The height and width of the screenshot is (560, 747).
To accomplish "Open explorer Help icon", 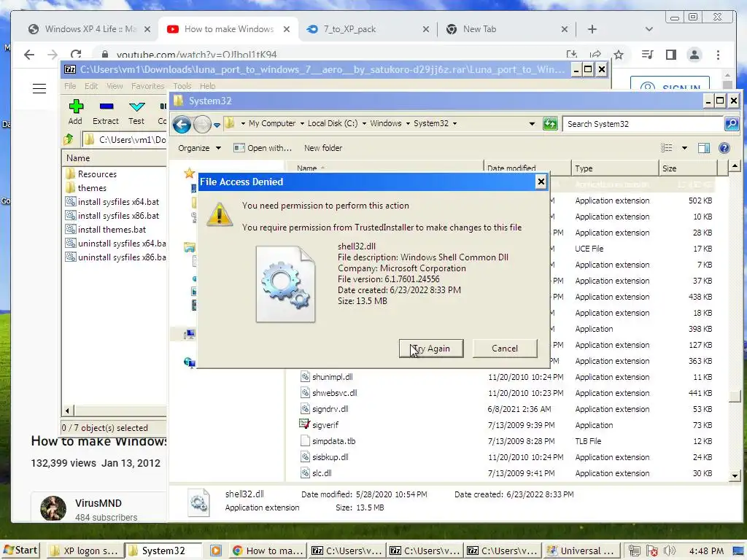I will (x=724, y=148).
